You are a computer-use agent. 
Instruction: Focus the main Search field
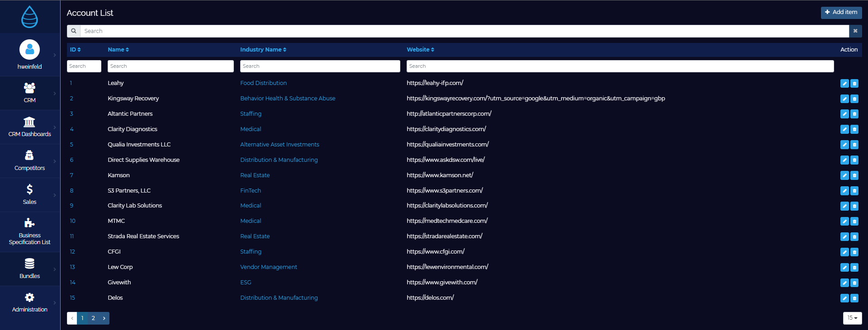click(x=465, y=31)
